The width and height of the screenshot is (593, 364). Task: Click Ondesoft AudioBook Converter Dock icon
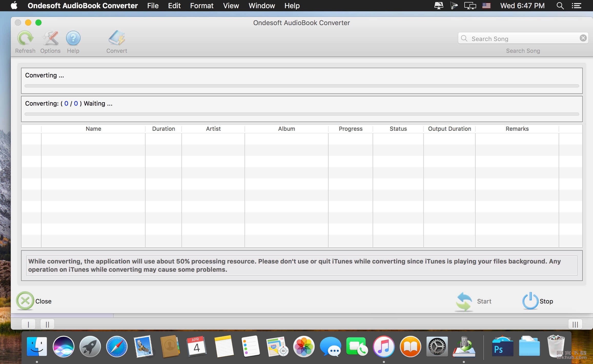[464, 347]
